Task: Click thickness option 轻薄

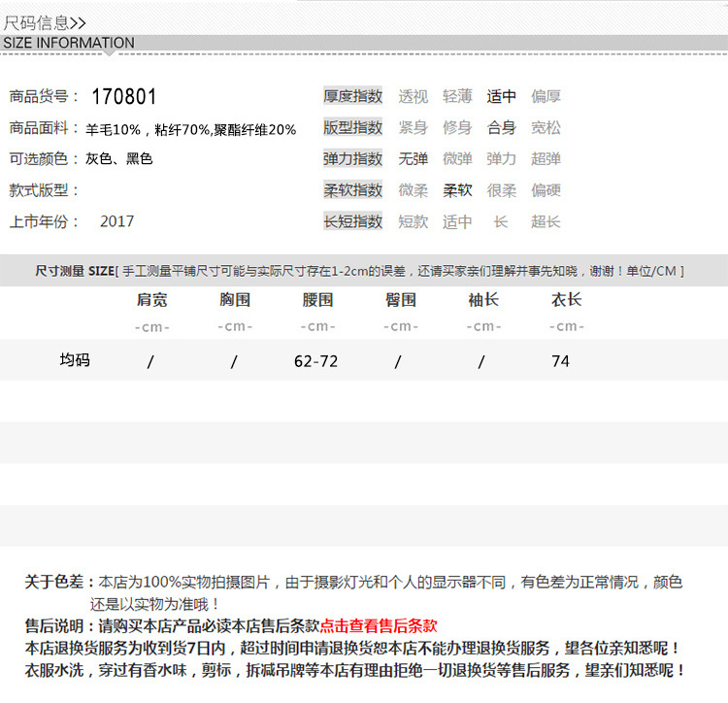Action: coord(457,96)
